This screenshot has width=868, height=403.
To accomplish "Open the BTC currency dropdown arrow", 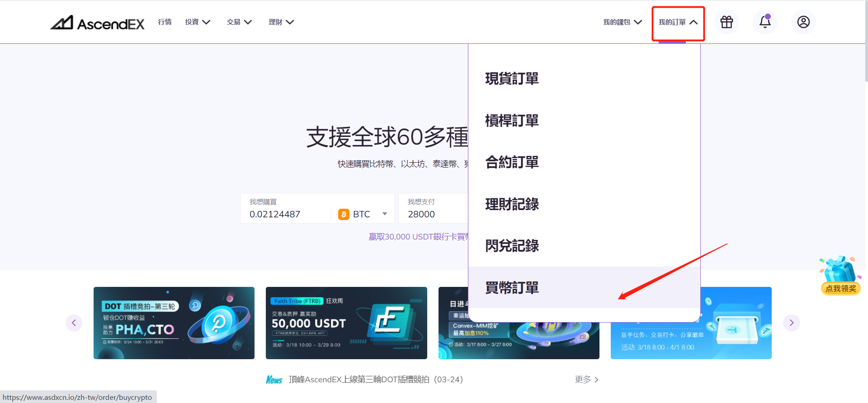I will 385,214.
